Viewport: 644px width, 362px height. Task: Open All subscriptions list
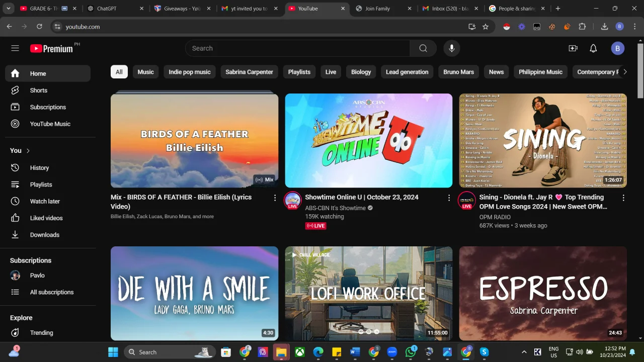(48, 292)
